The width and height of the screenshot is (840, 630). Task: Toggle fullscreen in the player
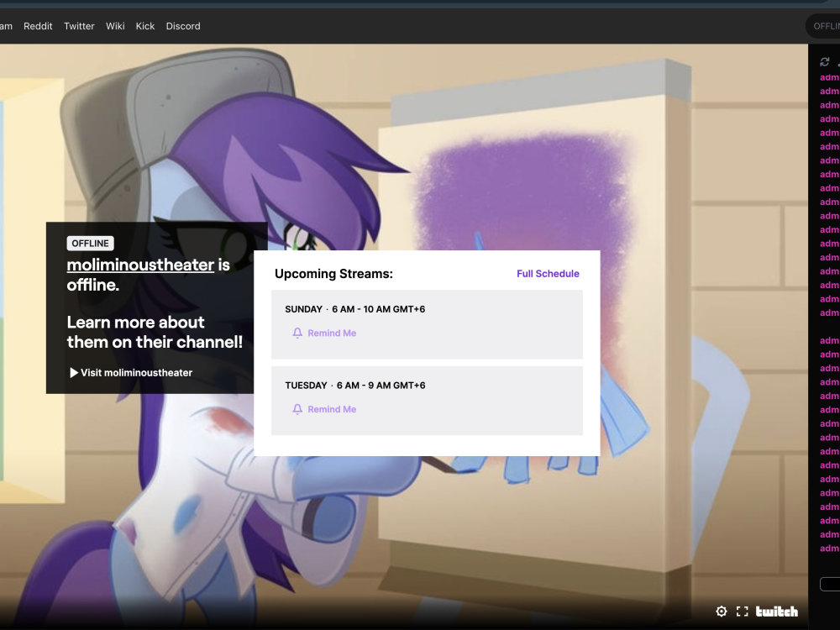pyautogui.click(x=742, y=612)
